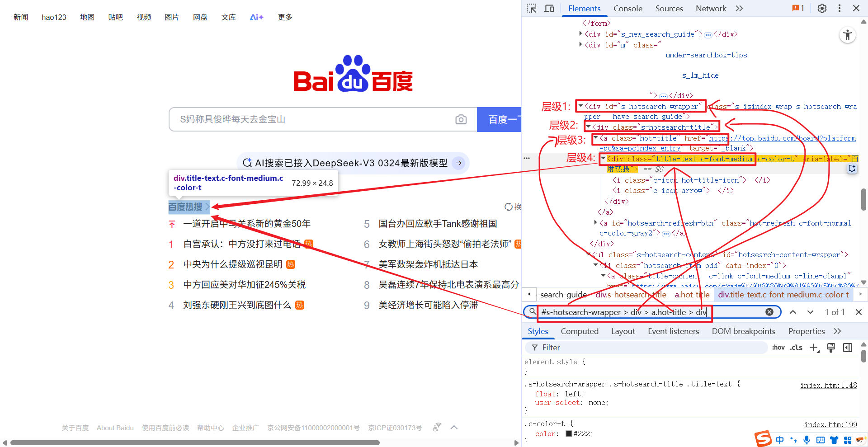The height and width of the screenshot is (447, 868).
Task: Click the Baidu logo
Action: [x=353, y=74]
